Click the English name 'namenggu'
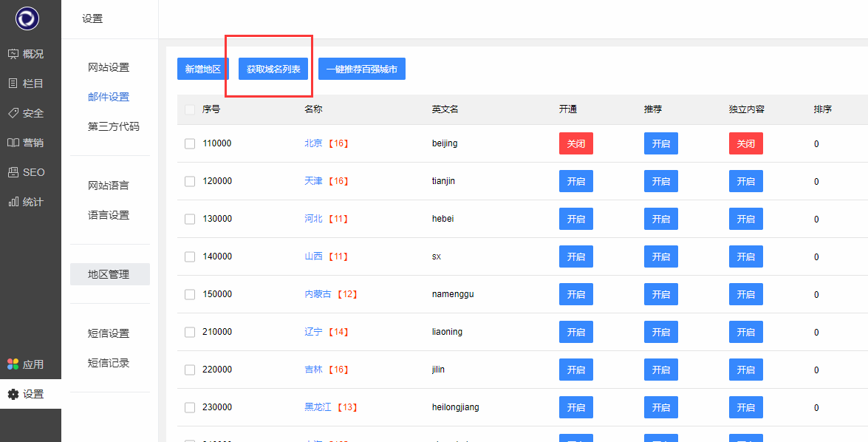 coord(453,294)
